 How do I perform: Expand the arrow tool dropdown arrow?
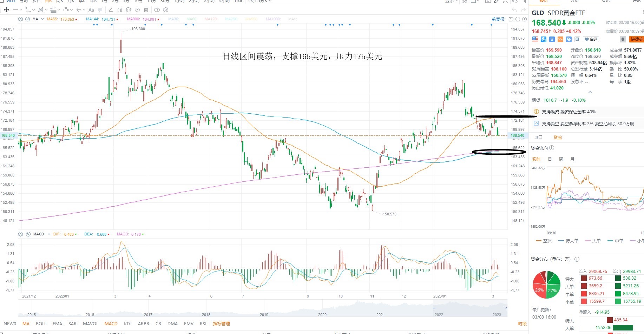(84, 10)
